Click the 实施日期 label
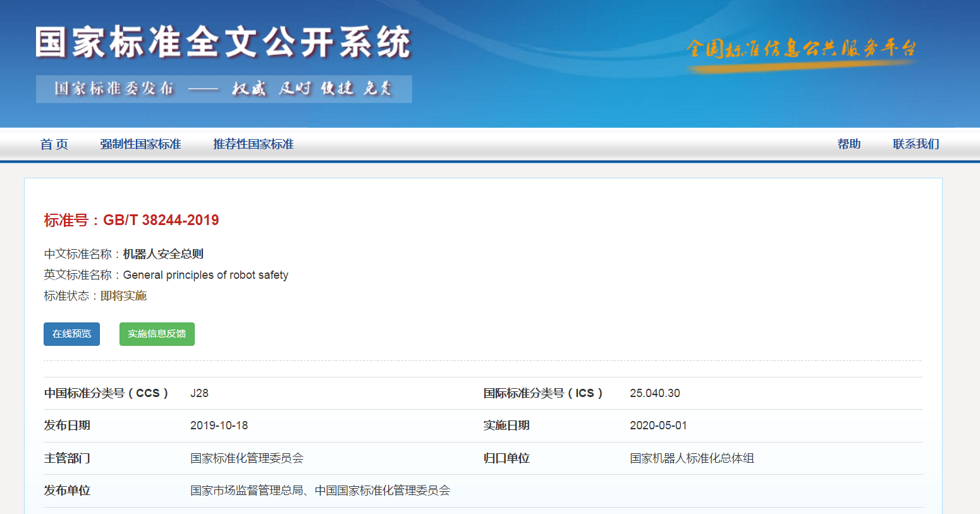 pyautogui.click(x=506, y=425)
